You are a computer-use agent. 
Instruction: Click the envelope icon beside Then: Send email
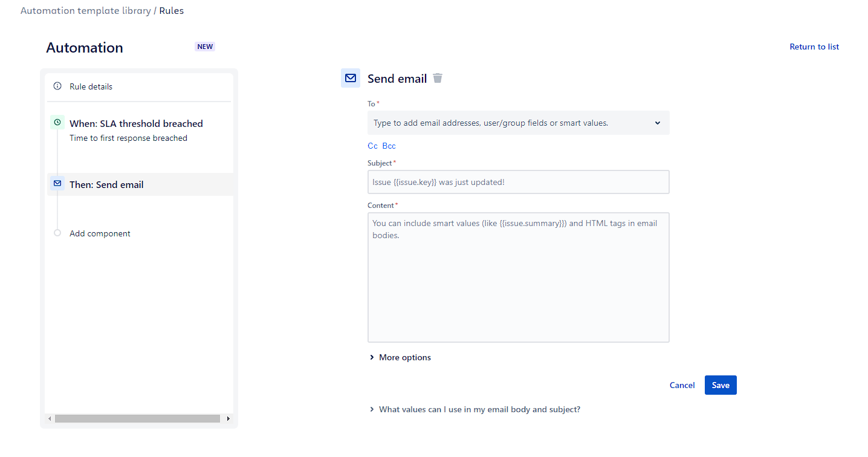[x=57, y=183]
